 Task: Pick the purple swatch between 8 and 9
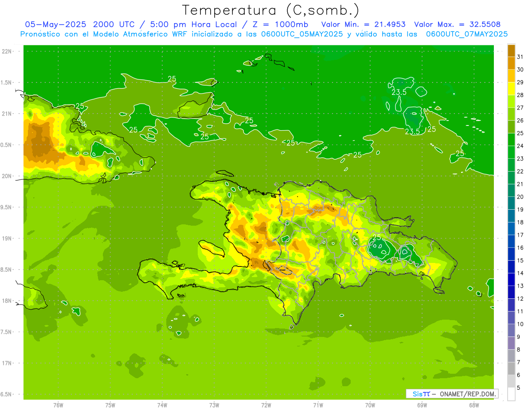click(x=511, y=343)
